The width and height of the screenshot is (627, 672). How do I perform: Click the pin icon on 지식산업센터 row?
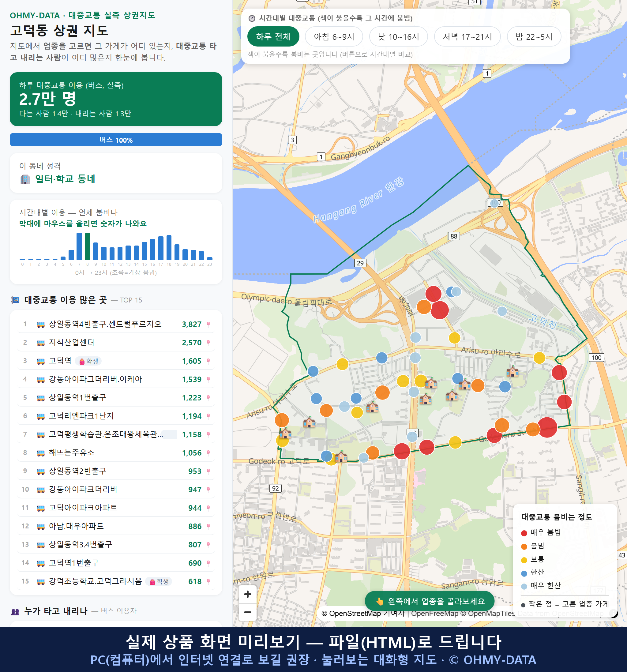pyautogui.click(x=208, y=343)
